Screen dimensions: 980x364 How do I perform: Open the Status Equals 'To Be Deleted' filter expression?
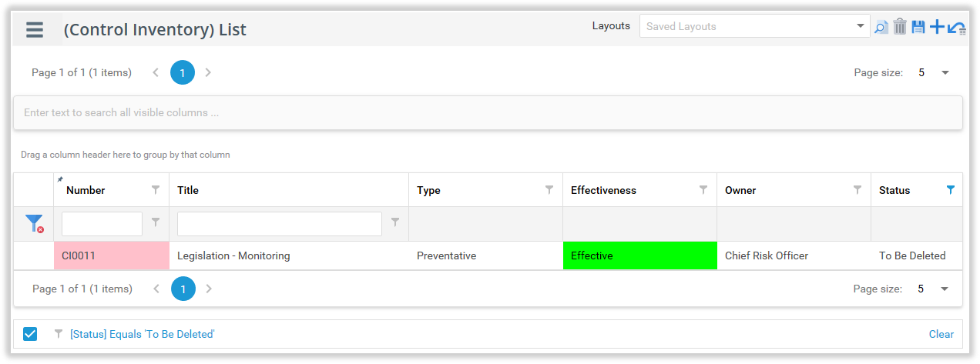coord(142,334)
